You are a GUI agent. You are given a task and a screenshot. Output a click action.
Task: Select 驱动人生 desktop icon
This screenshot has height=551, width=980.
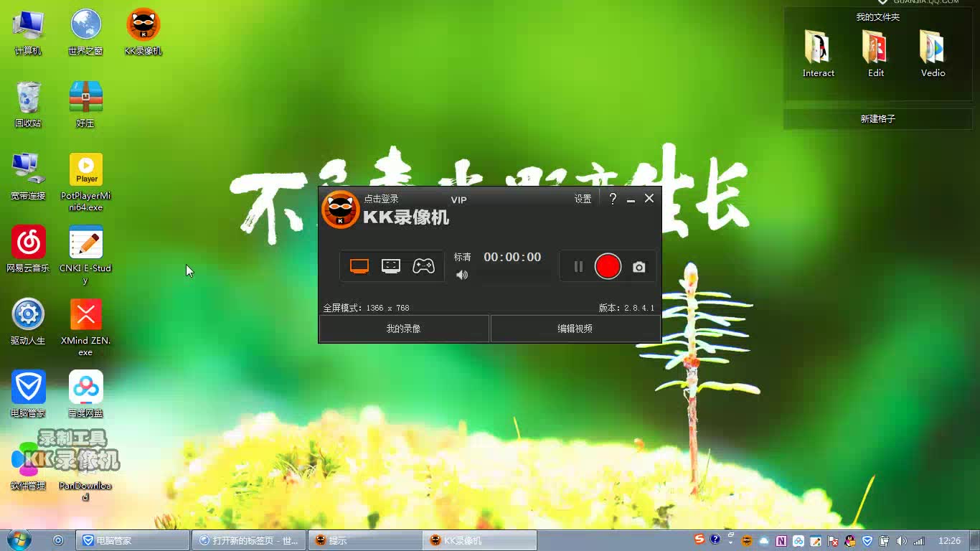point(28,322)
